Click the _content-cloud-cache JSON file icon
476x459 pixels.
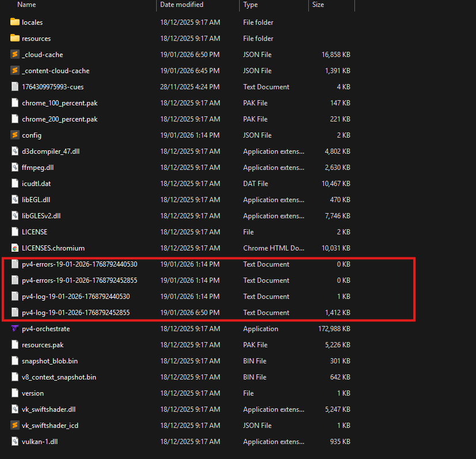[x=15, y=70]
